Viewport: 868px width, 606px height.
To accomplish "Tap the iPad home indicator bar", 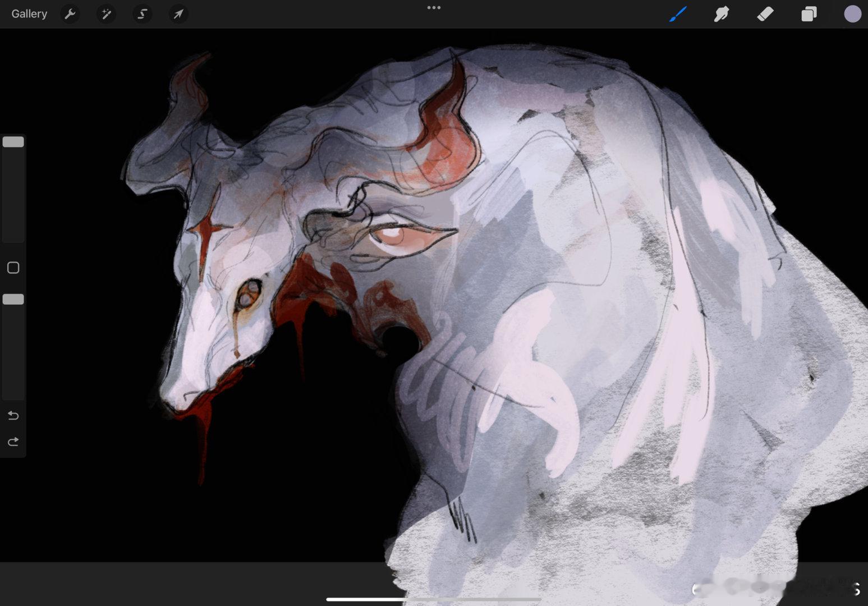I will 434,599.
